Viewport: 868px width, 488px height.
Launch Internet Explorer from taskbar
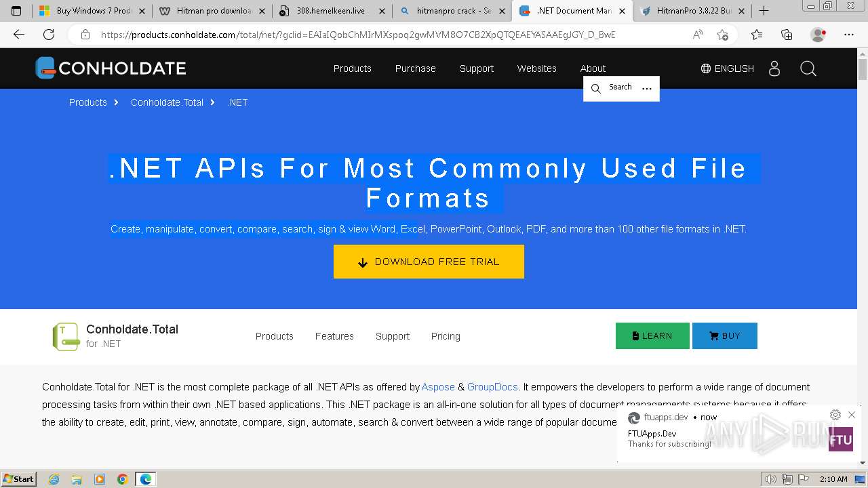point(54,479)
